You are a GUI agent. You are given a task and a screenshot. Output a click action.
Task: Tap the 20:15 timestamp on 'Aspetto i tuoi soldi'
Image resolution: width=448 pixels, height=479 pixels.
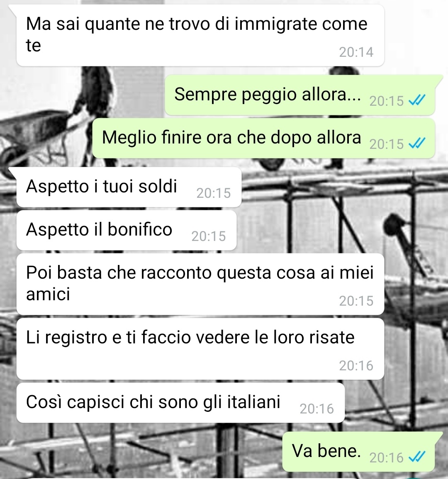pyautogui.click(x=213, y=193)
